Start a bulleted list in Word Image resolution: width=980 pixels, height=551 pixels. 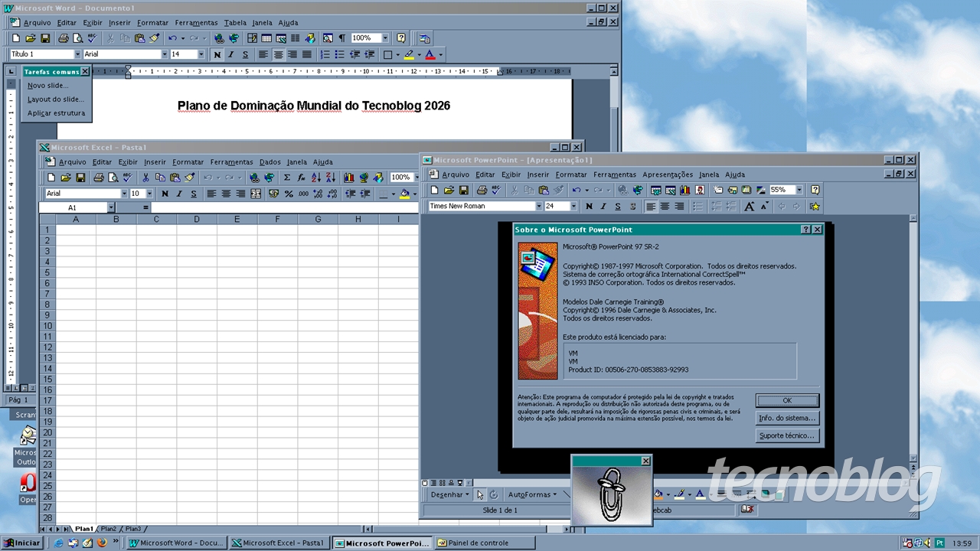pyautogui.click(x=339, y=54)
